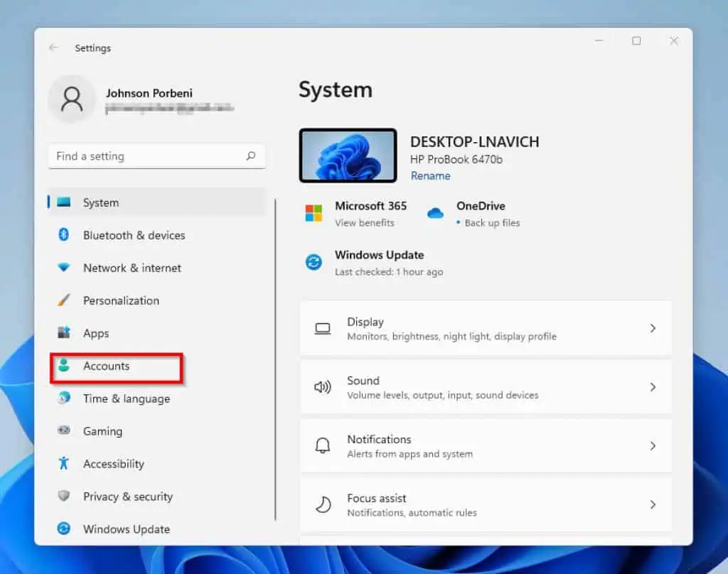728x574 pixels.
Task: Click the back arrow in Settings
Action: pos(55,48)
